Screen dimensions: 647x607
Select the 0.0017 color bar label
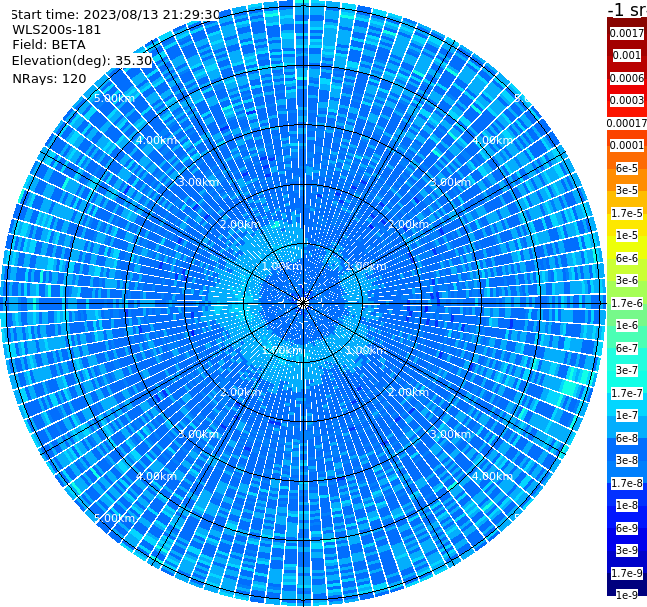[627, 33]
